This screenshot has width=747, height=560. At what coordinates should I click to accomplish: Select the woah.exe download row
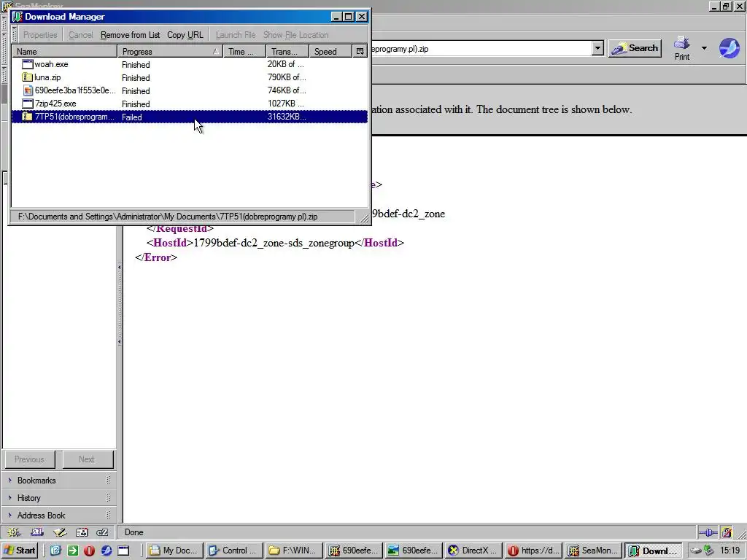(190, 64)
